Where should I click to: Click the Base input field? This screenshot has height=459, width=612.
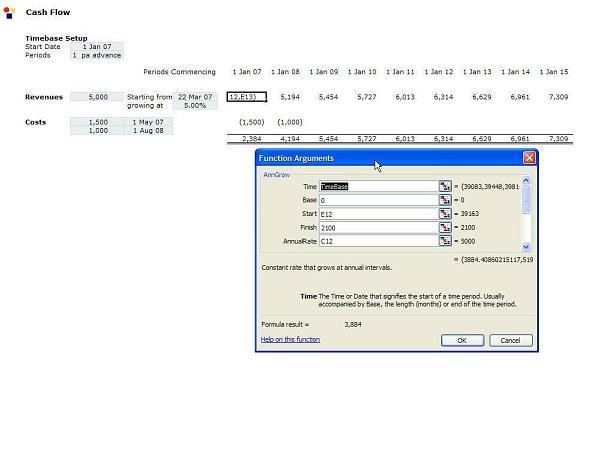coord(379,200)
